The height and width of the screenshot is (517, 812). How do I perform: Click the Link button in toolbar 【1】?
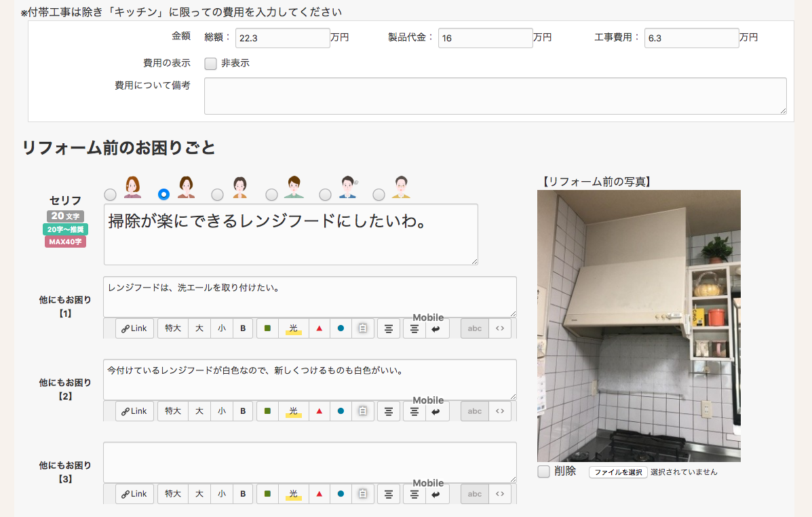(x=134, y=328)
